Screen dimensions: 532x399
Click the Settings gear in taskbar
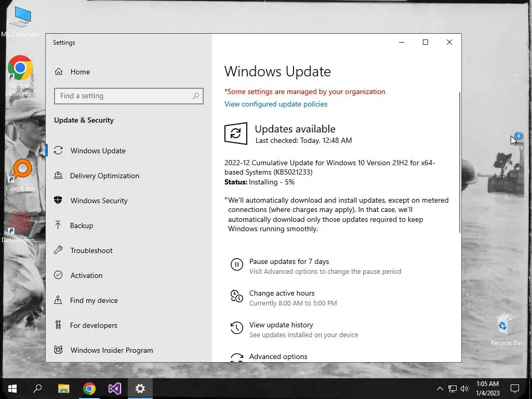point(140,389)
